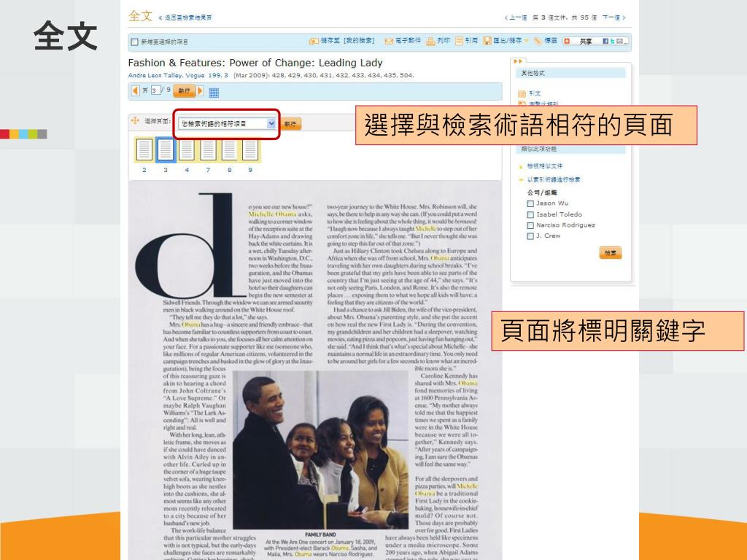
Task: Click the 'FAMILY BAND' photo caption
Action: pyautogui.click(x=320, y=534)
